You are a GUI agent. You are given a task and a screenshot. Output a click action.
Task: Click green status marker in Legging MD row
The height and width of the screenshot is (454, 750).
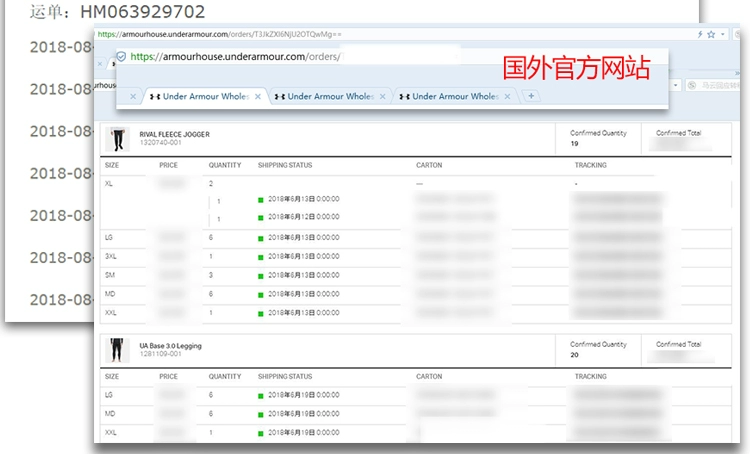tap(261, 415)
